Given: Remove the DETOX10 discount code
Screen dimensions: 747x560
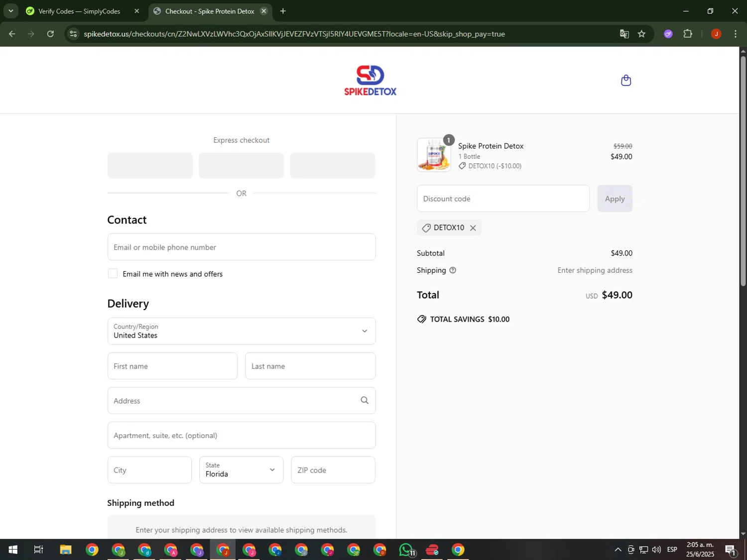Looking at the screenshot, I should tap(473, 228).
